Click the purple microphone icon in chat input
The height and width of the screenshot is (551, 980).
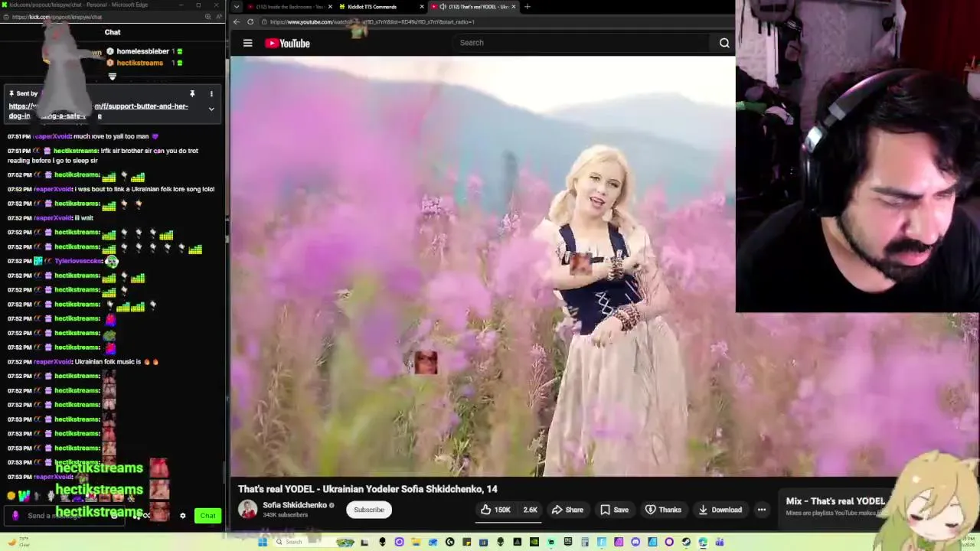point(15,516)
